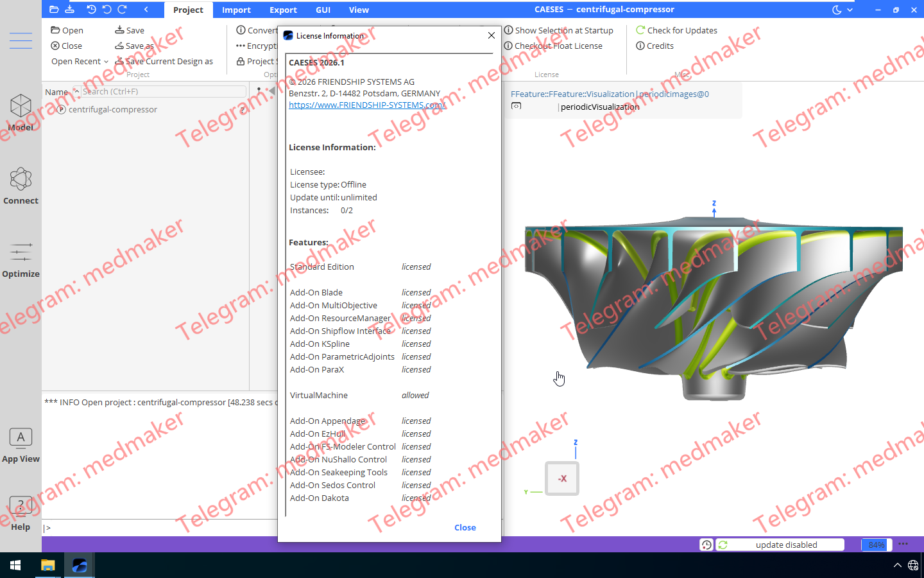Click the -X face of the view cube

[562, 478]
